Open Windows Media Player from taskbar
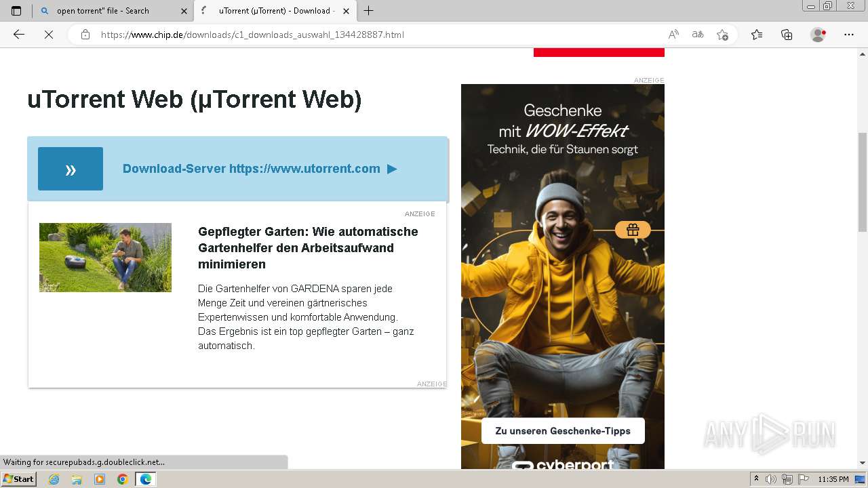868x488 pixels. pyautogui.click(x=100, y=479)
